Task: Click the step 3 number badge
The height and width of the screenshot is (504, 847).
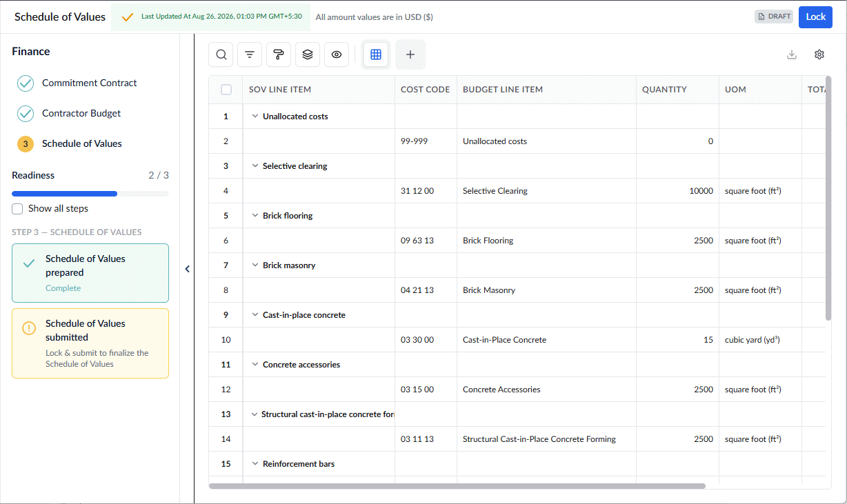Action: tap(26, 144)
